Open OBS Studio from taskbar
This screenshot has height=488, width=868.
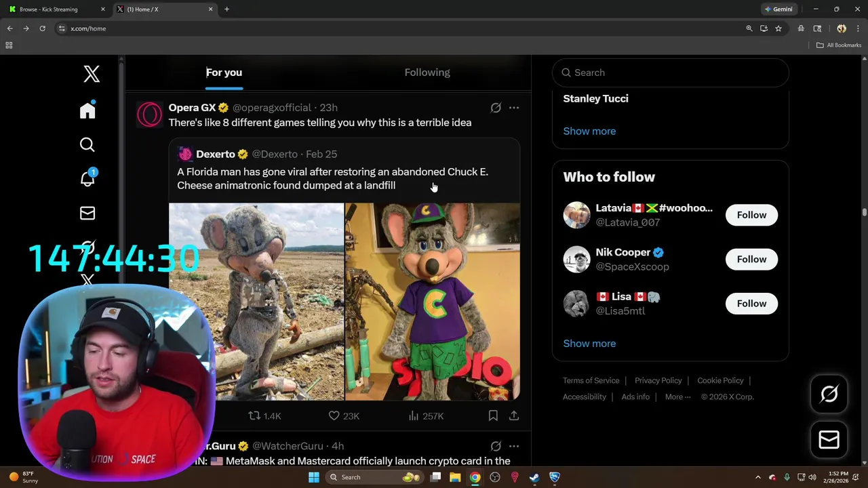pos(495,477)
